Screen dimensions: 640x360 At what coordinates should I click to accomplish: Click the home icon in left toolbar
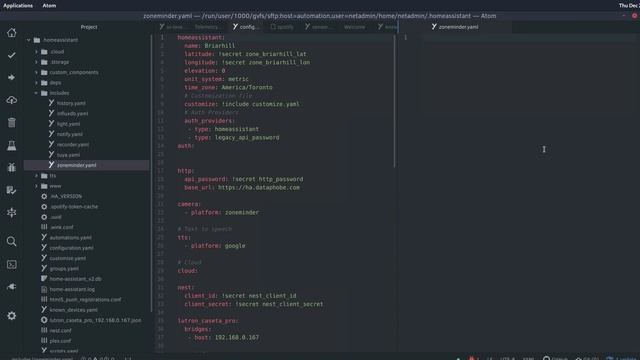tap(11, 33)
